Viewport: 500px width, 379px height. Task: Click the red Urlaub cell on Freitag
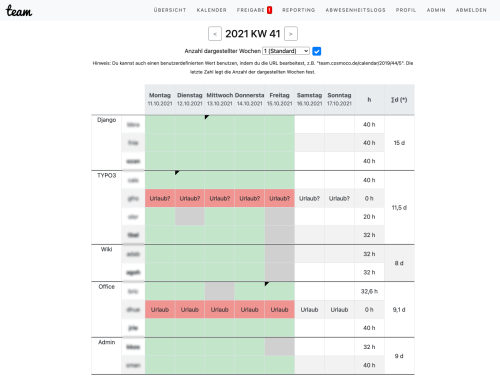pyautogui.click(x=279, y=310)
